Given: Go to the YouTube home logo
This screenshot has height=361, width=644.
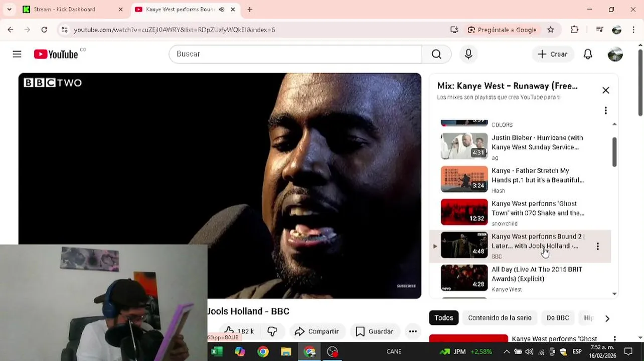Looking at the screenshot, I should point(56,54).
